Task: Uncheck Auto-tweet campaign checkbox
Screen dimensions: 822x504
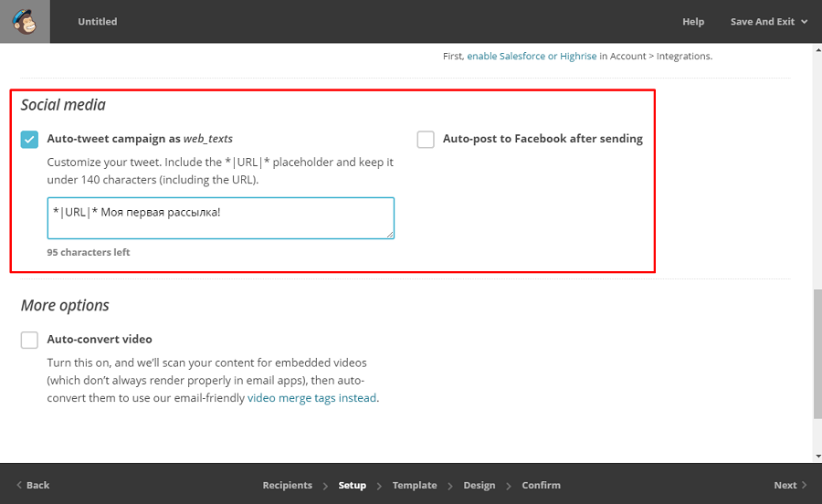Action: point(30,139)
